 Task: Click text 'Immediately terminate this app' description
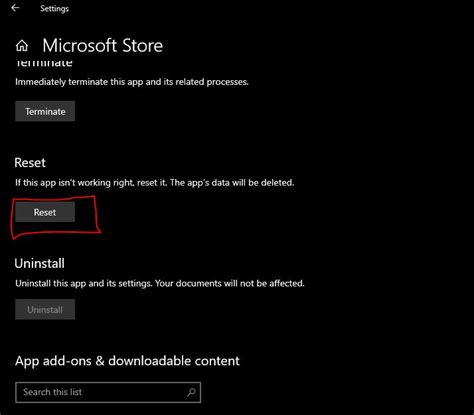132,82
